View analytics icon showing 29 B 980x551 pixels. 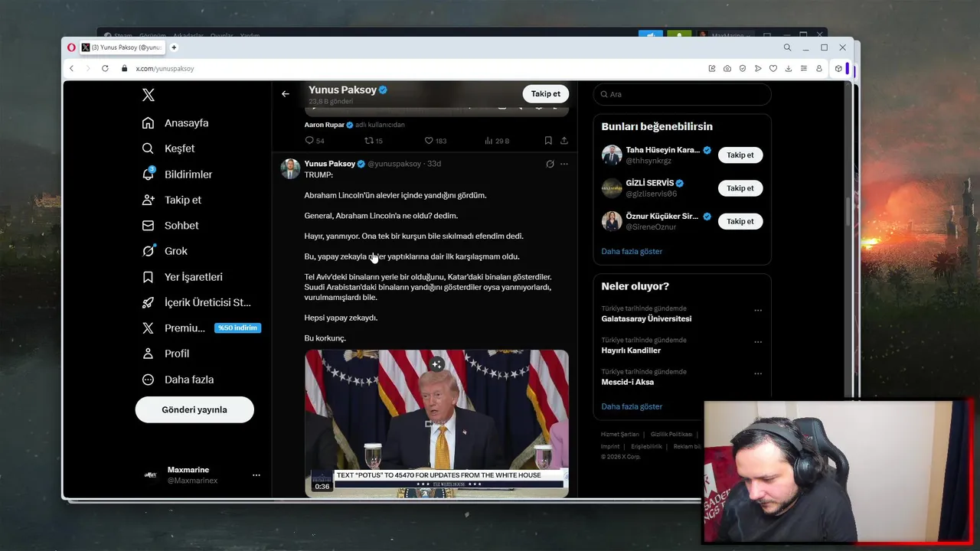point(488,141)
